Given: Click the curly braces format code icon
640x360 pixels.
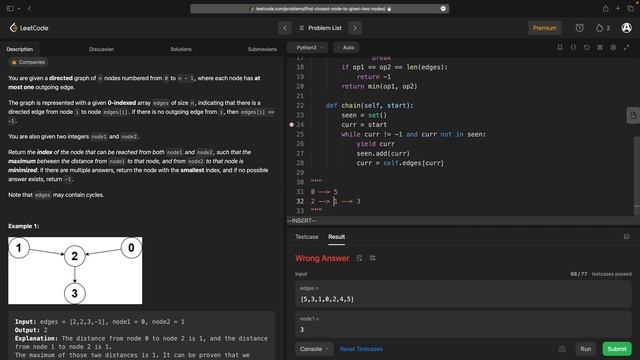Looking at the screenshot, I should [573, 47].
